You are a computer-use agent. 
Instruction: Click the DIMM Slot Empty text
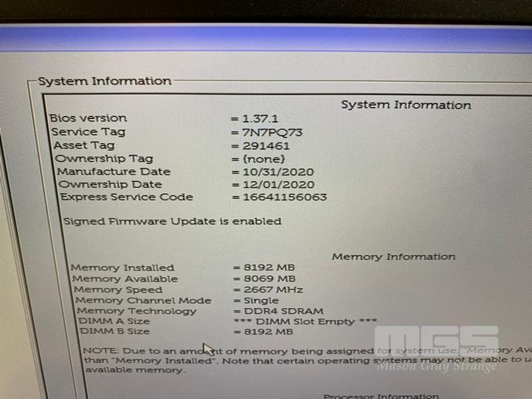click(305, 321)
